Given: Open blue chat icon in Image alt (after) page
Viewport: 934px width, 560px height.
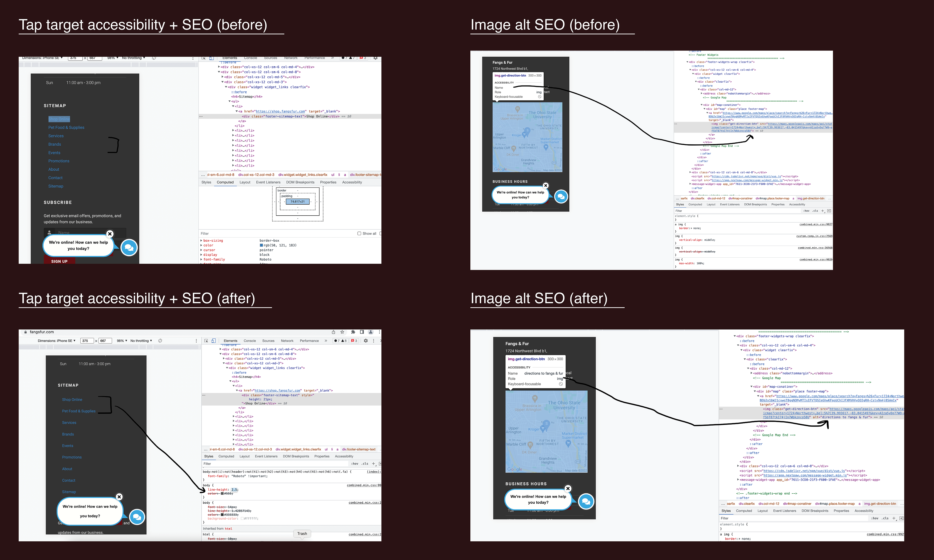Looking at the screenshot, I should pyautogui.click(x=586, y=501).
